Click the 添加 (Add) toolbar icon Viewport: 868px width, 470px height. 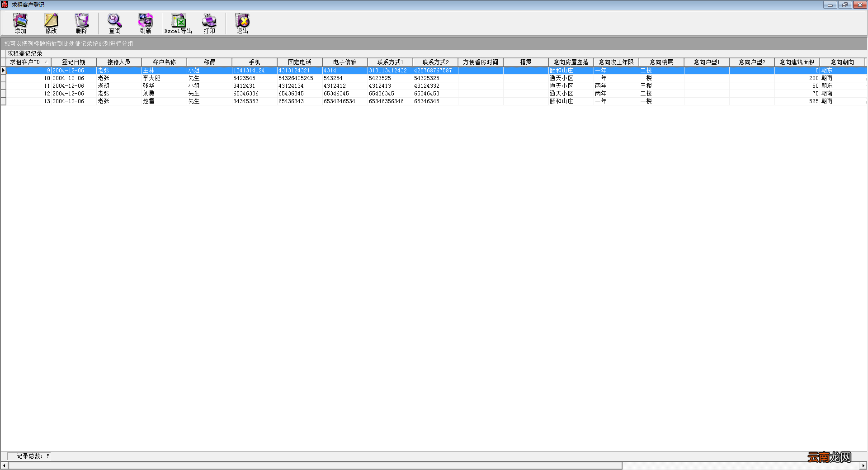[20, 23]
